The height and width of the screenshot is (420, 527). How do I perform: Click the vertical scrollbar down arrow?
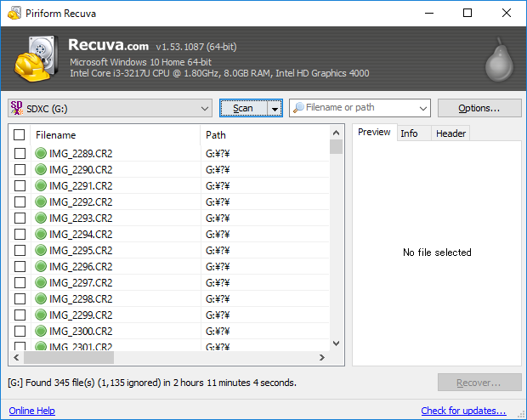336,343
